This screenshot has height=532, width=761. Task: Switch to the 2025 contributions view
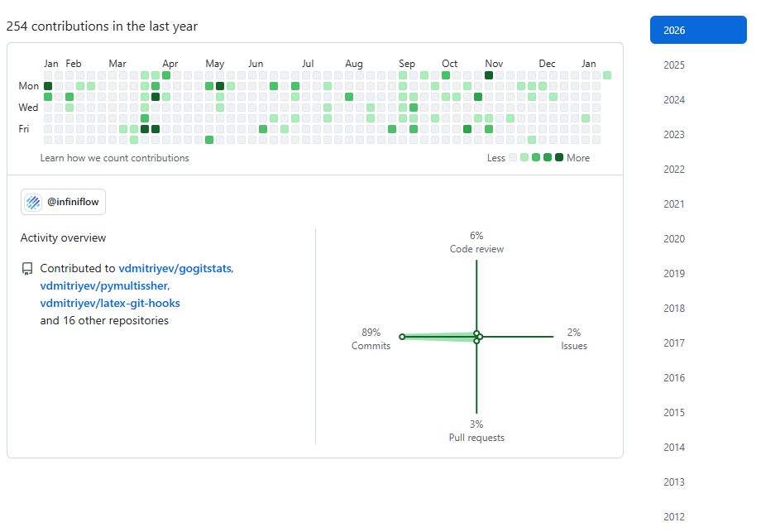pos(674,65)
